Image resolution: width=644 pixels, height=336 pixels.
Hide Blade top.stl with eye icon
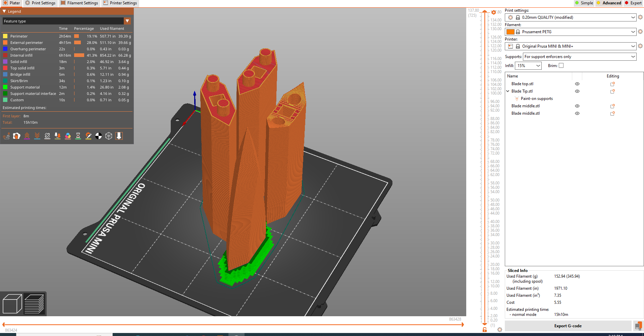577,84
